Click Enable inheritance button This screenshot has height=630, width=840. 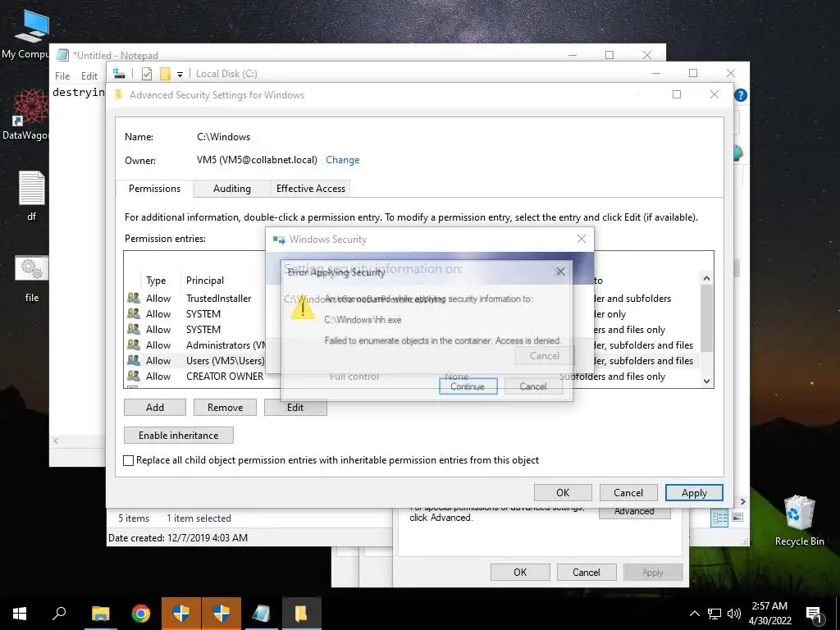click(x=178, y=436)
